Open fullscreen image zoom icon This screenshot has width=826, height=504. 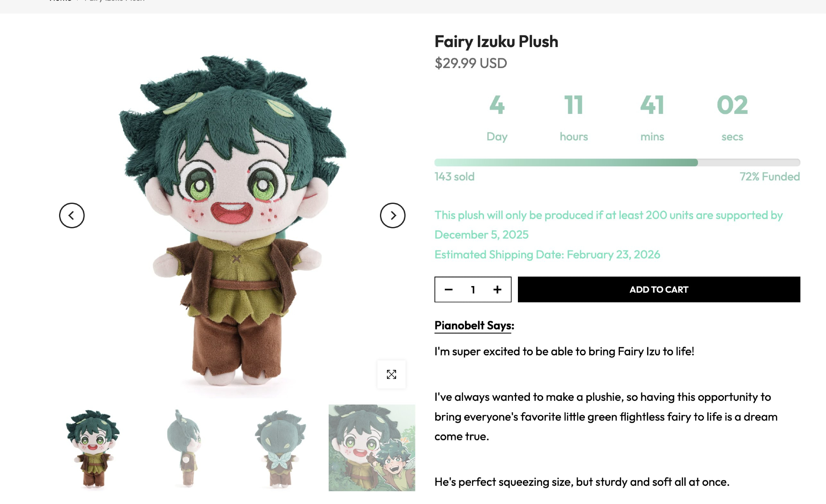(x=392, y=374)
